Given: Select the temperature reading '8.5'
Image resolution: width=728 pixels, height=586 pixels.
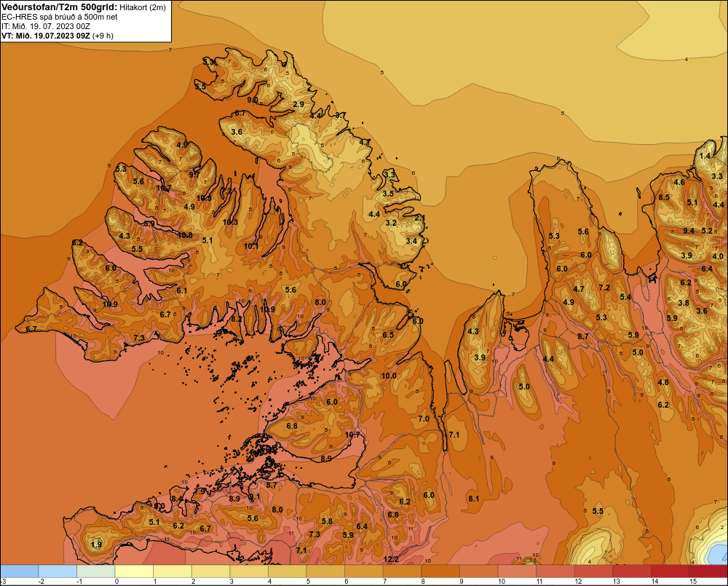Looking at the screenshot, I should pyautogui.click(x=664, y=197).
